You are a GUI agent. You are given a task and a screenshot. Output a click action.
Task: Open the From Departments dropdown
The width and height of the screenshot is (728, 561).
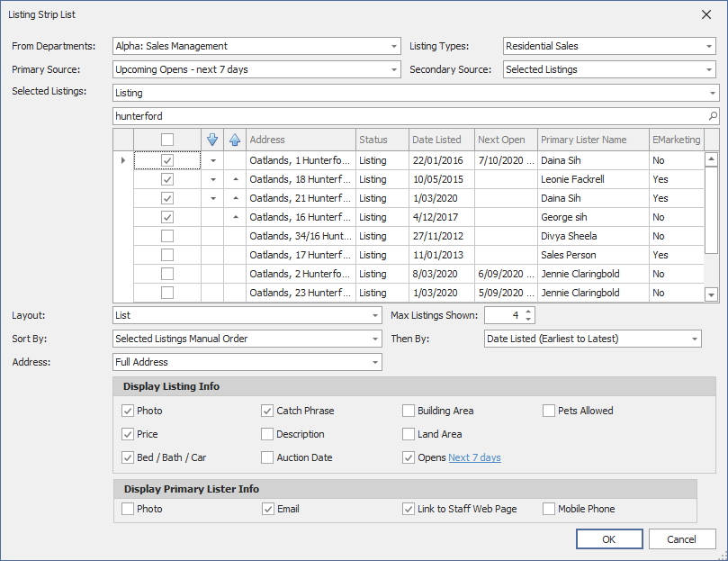tap(394, 46)
